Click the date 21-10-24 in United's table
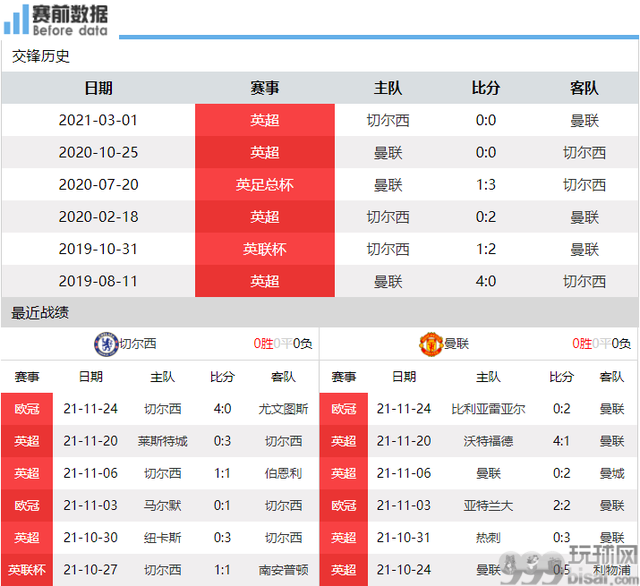Image resolution: width=640 pixels, height=586 pixels. click(x=404, y=570)
